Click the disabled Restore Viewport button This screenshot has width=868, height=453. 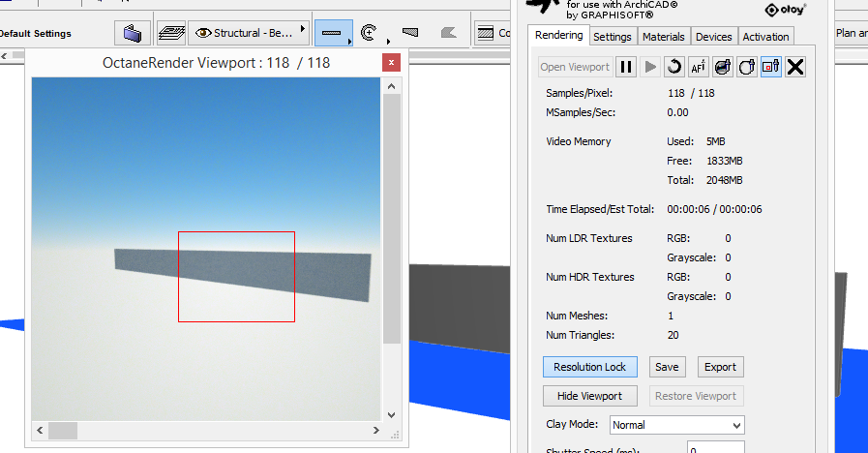(x=696, y=396)
